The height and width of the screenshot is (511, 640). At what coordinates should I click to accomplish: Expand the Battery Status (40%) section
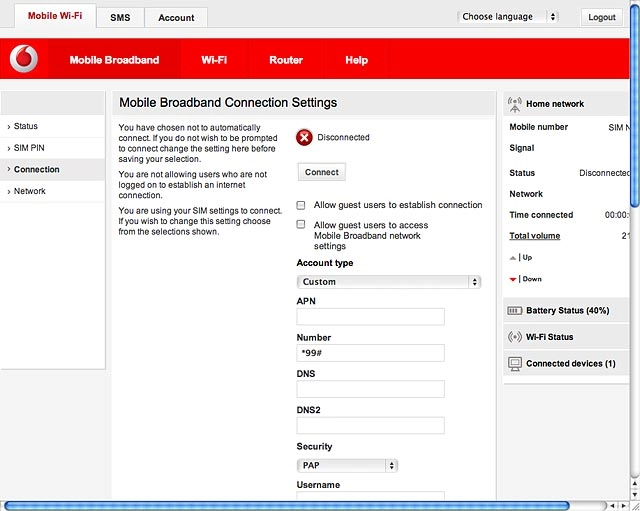coord(566,311)
